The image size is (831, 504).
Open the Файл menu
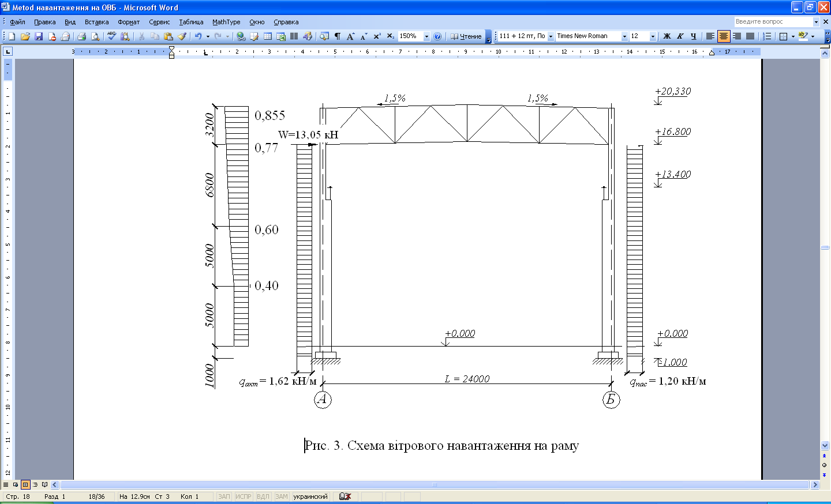17,22
